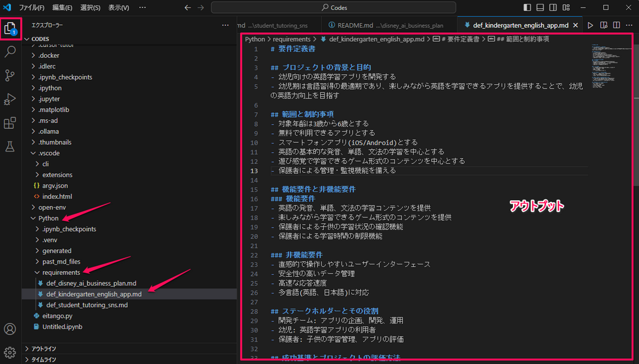Open the overflow menu ellipsis in menu bar

(142, 7)
